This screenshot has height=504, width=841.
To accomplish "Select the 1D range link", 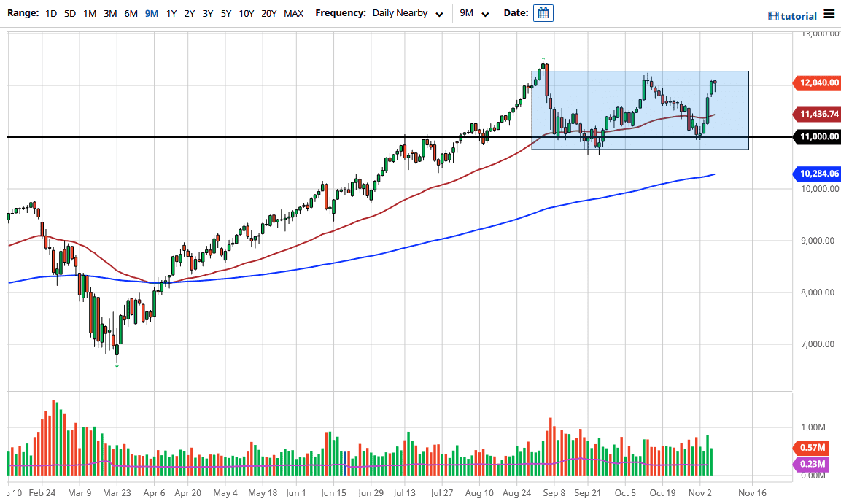I will point(51,13).
